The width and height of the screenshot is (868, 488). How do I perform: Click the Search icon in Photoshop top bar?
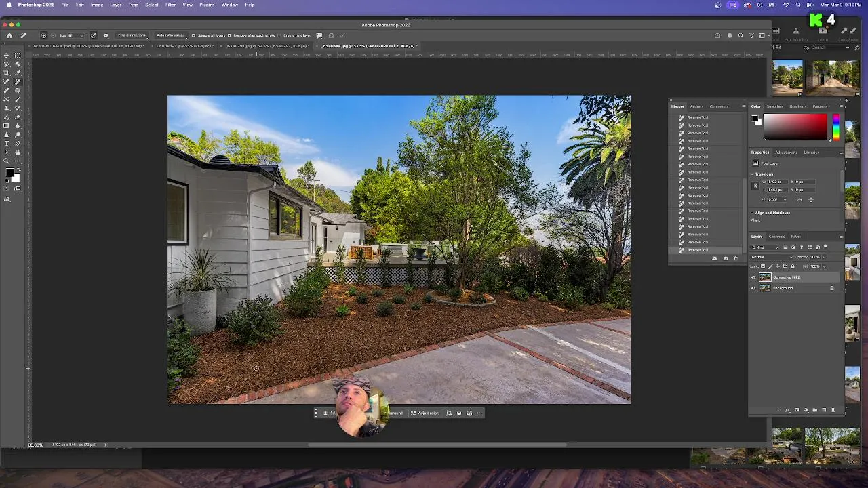pos(741,35)
